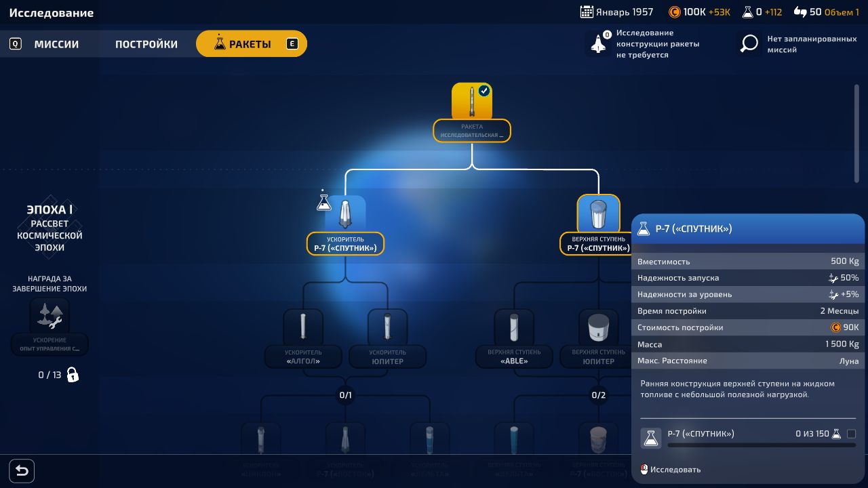Click the 0/1 booster tier node

[346, 394]
